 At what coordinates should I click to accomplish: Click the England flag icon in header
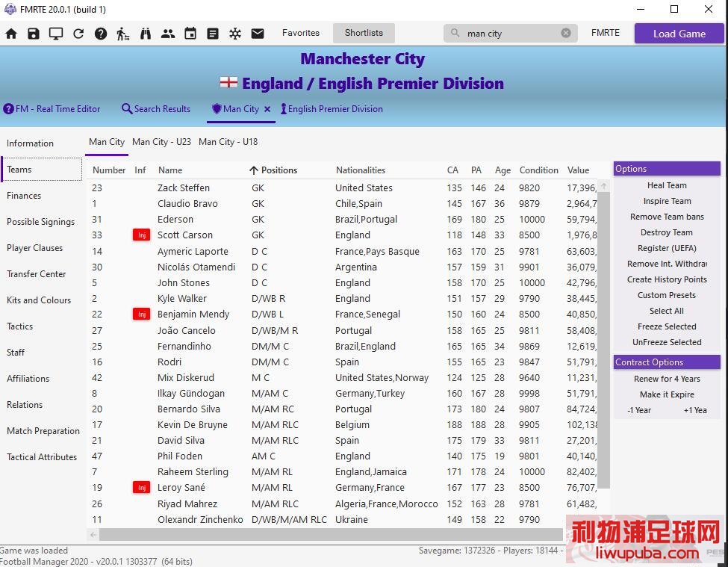pyautogui.click(x=228, y=83)
